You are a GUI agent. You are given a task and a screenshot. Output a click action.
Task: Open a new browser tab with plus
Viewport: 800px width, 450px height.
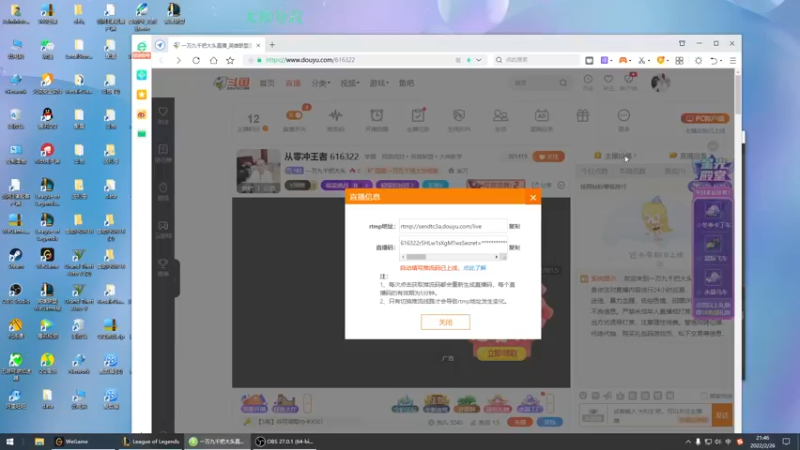pyautogui.click(x=272, y=45)
